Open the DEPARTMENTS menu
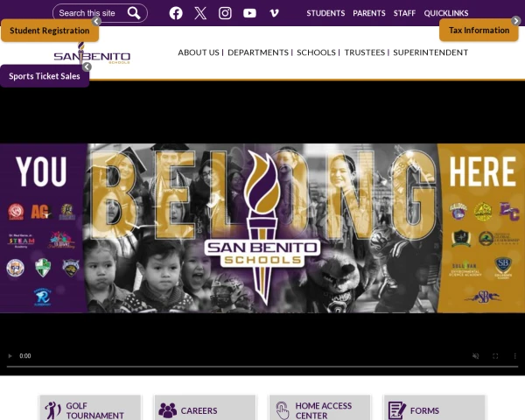 [258, 52]
